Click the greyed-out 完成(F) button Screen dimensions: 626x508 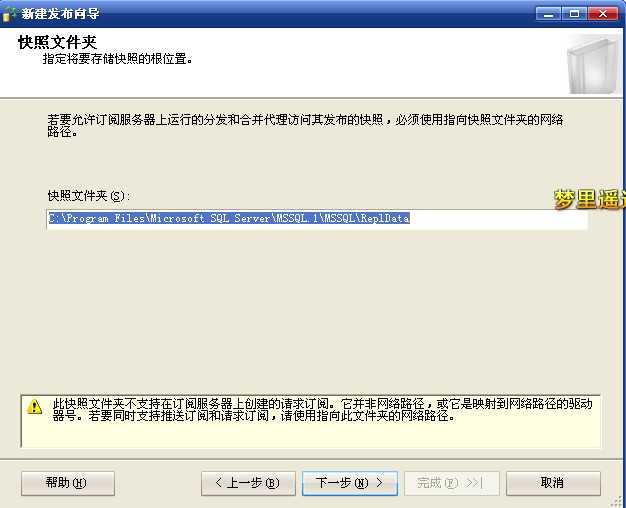452,483
